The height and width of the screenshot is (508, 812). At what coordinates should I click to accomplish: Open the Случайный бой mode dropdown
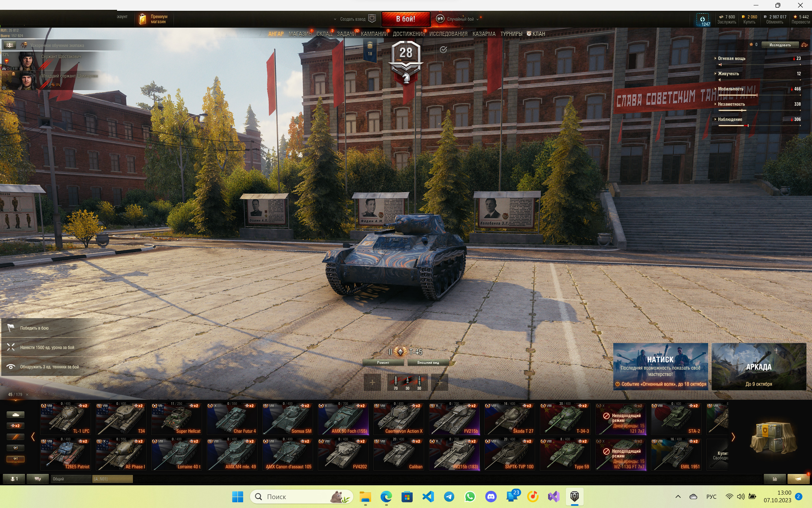pos(477,19)
